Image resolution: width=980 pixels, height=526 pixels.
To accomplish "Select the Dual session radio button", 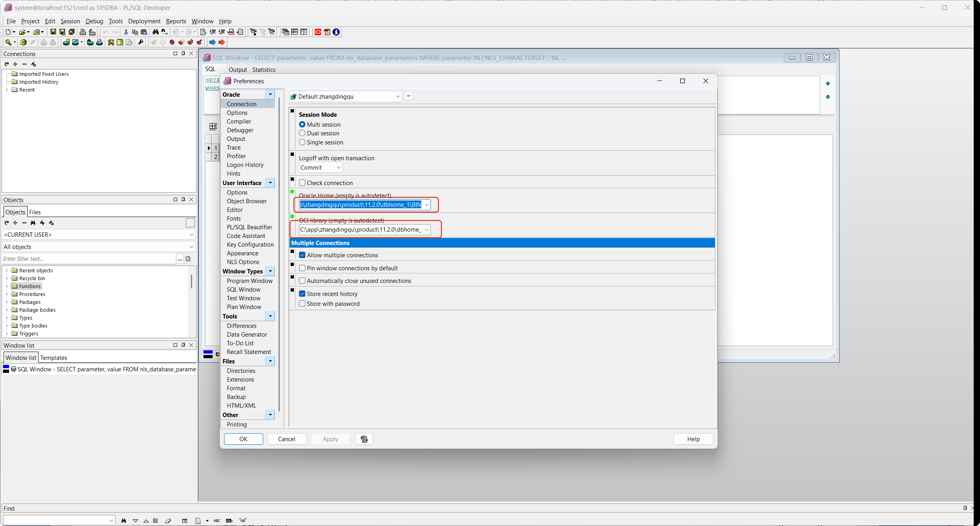I will pyautogui.click(x=302, y=133).
